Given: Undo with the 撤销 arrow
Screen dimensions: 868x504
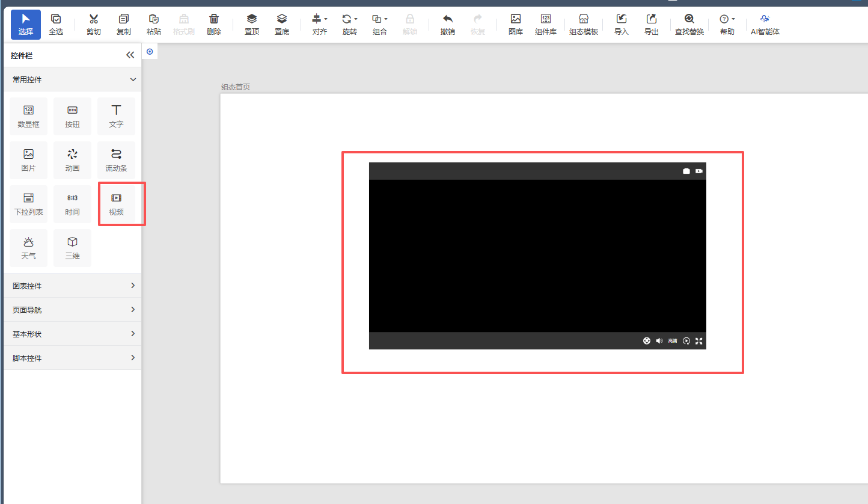Looking at the screenshot, I should (x=448, y=24).
